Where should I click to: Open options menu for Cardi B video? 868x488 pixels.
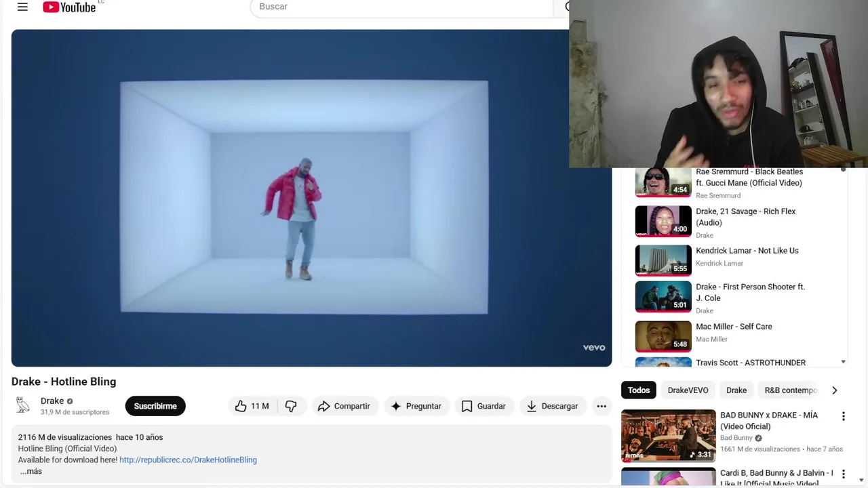(x=844, y=474)
